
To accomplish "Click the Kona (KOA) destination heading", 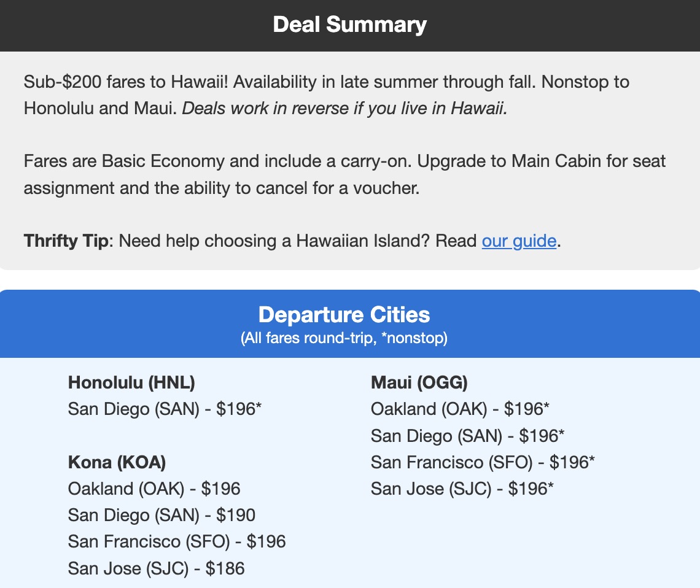I will 117,462.
